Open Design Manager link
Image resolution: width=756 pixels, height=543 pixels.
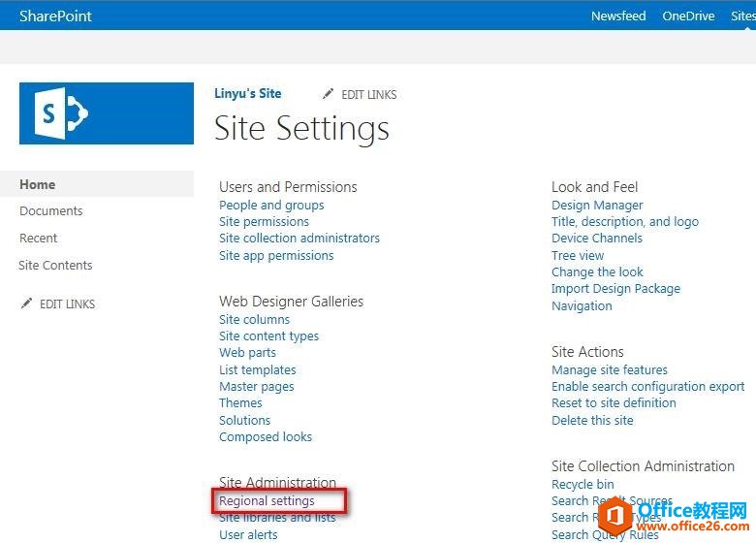pos(597,205)
